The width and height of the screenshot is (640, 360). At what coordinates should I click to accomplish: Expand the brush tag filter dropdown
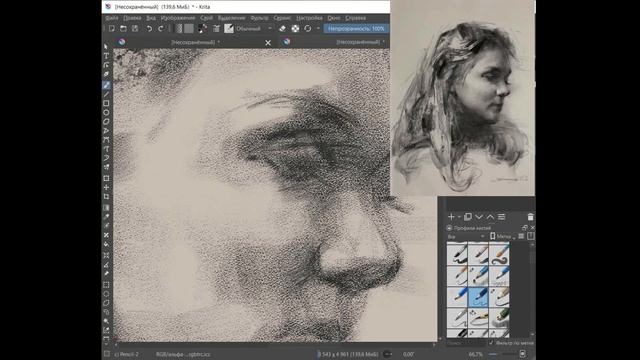[x=467, y=236]
